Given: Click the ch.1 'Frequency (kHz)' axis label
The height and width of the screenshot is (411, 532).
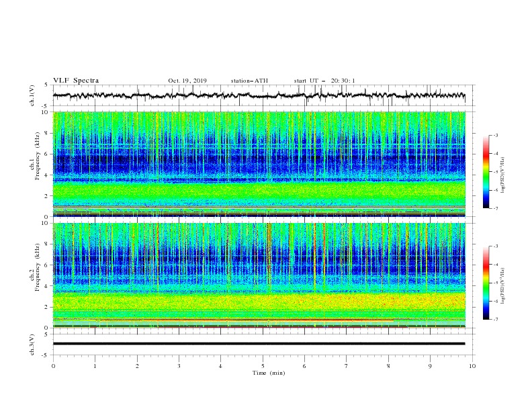Looking at the screenshot, I should pos(38,156).
